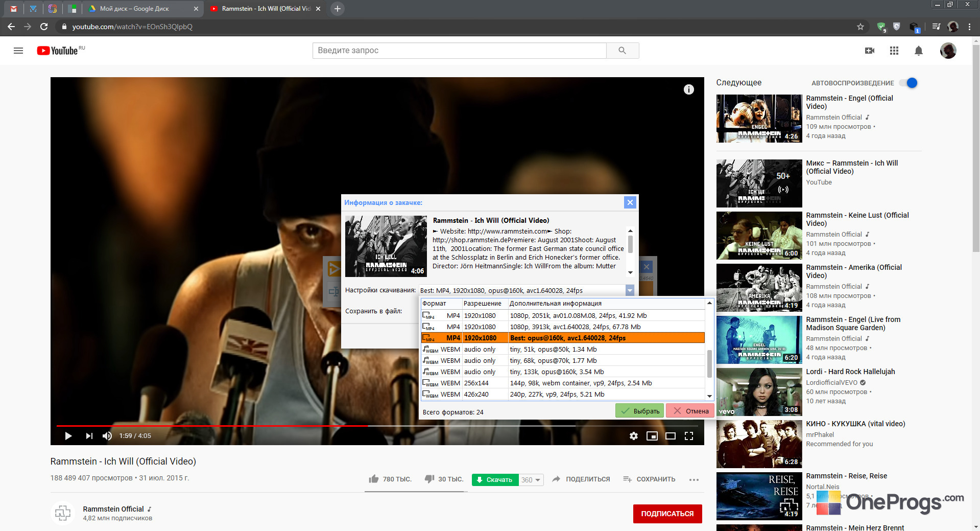
Task: Expand the download settings dropdown
Action: (x=630, y=290)
